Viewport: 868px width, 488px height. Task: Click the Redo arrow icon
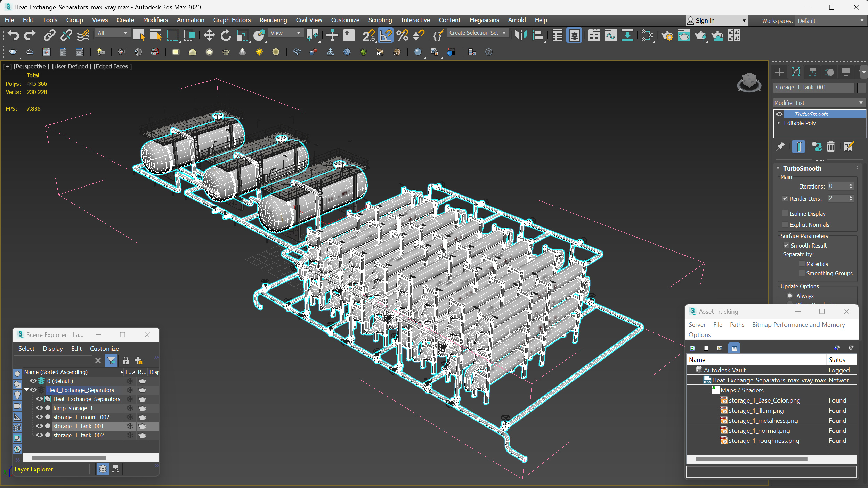[30, 35]
